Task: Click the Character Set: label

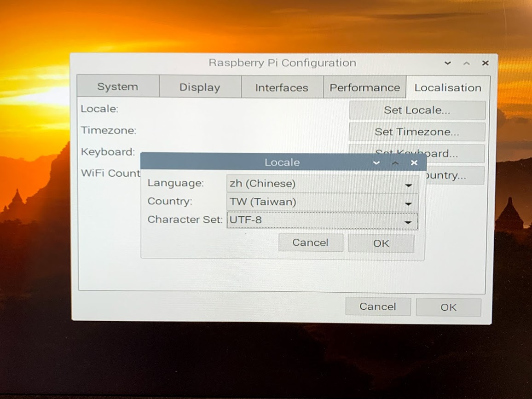Action: (185, 220)
